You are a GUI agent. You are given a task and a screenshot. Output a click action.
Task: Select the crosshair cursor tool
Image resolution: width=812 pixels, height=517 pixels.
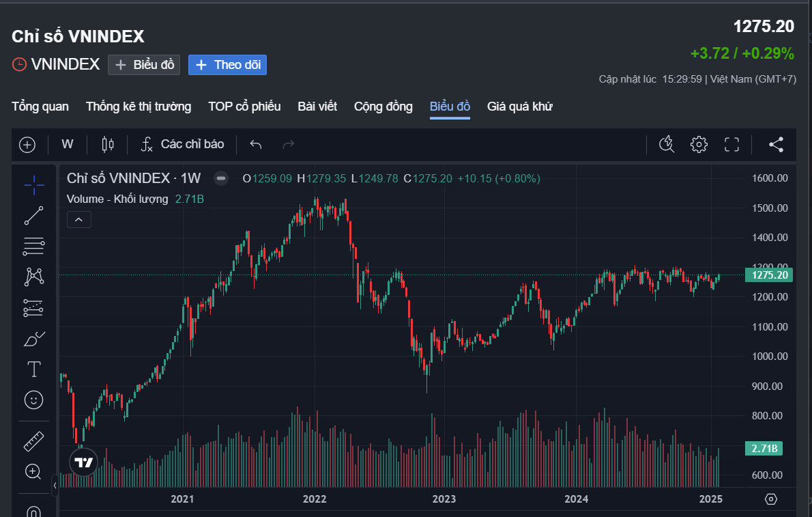pos(33,184)
